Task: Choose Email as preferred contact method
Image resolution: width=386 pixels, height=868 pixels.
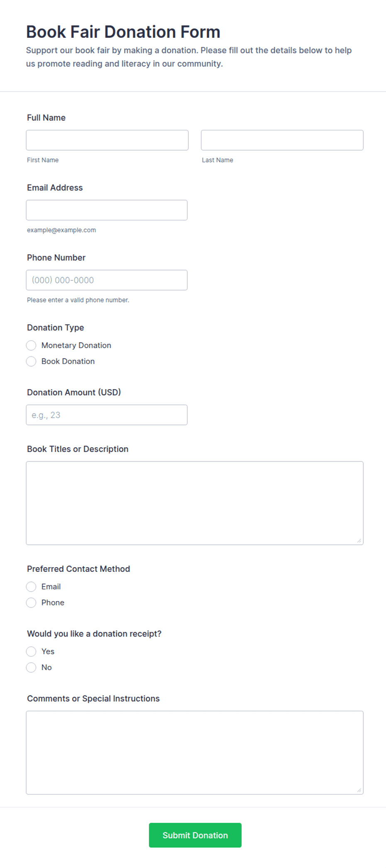Action: [x=31, y=587]
